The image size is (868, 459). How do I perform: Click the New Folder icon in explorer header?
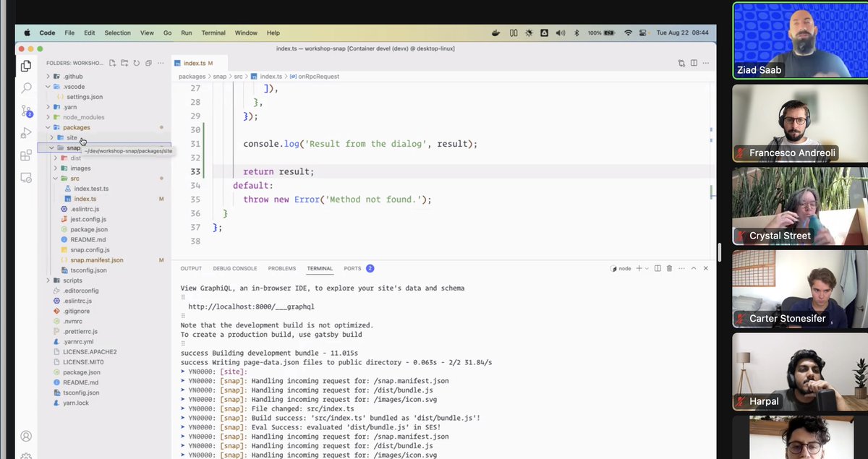pyautogui.click(x=124, y=63)
